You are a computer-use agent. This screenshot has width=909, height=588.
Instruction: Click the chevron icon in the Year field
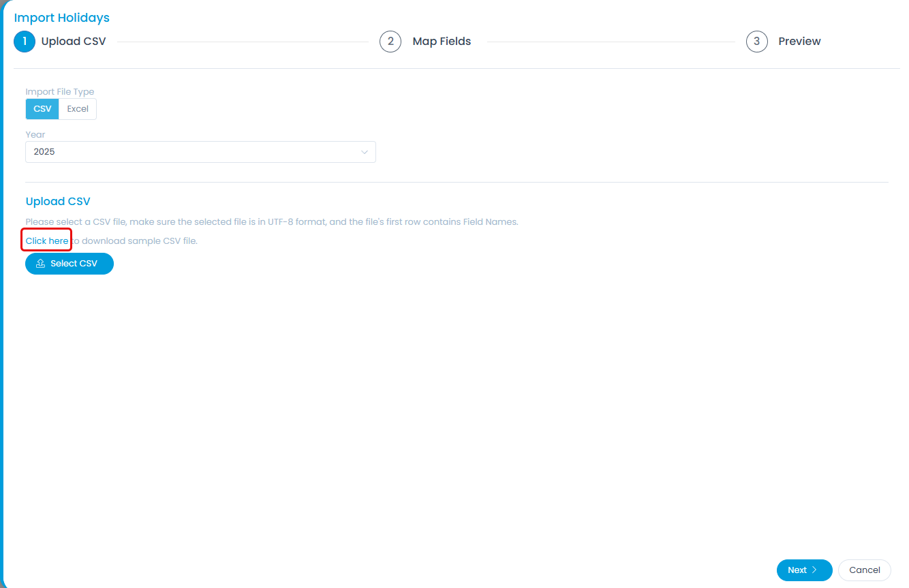(x=365, y=151)
